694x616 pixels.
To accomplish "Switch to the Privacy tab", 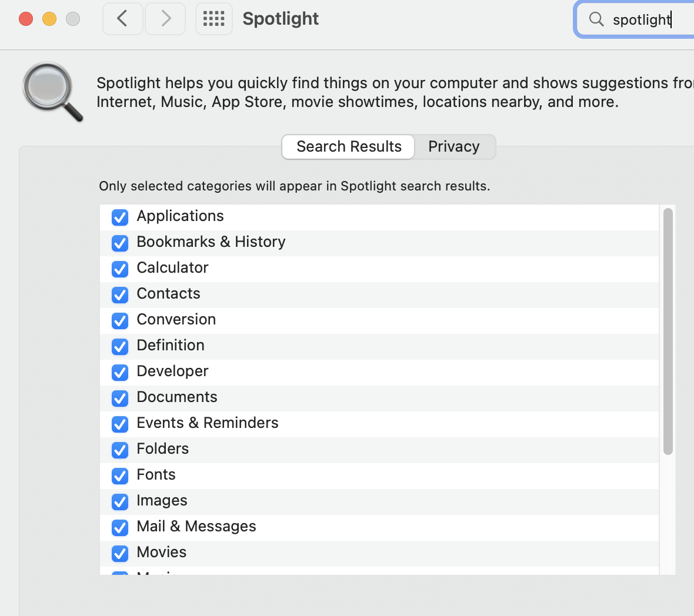I will pyautogui.click(x=453, y=147).
